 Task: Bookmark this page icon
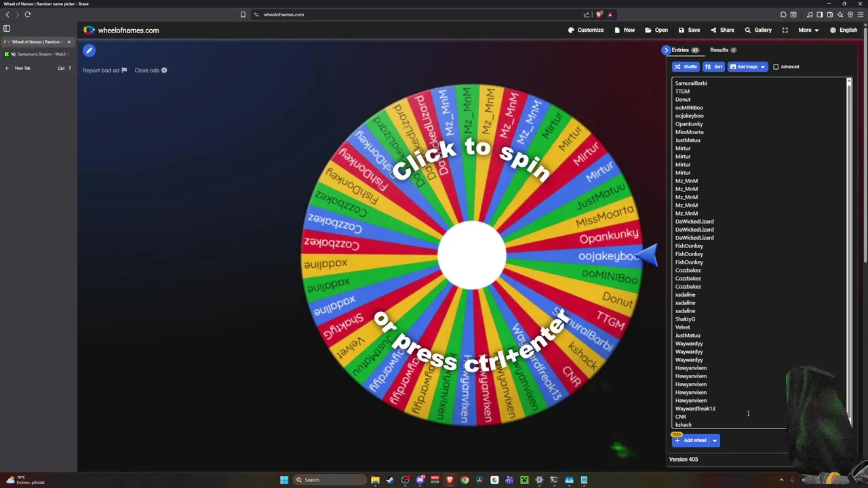[x=243, y=14]
